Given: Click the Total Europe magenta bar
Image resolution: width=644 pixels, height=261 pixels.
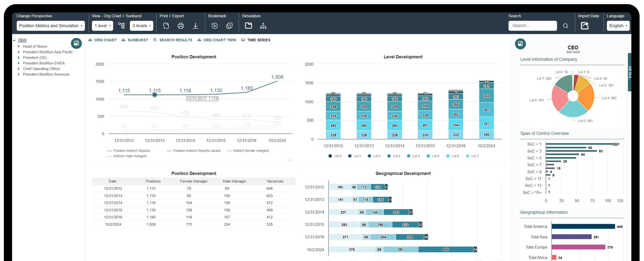Looking at the screenshot, I should (x=578, y=247).
